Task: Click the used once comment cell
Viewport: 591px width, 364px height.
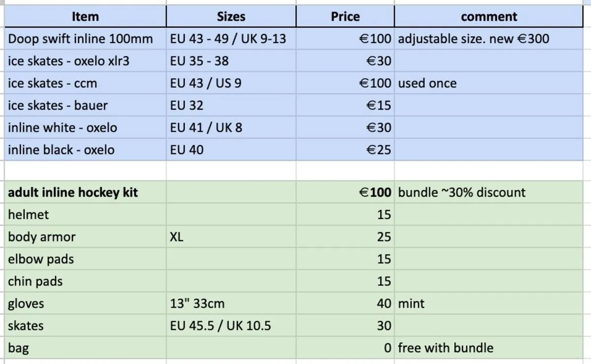Action: [489, 83]
